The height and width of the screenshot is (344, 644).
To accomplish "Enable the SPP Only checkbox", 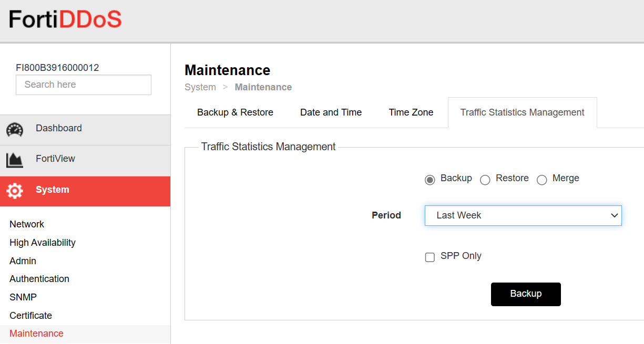I will [x=430, y=257].
